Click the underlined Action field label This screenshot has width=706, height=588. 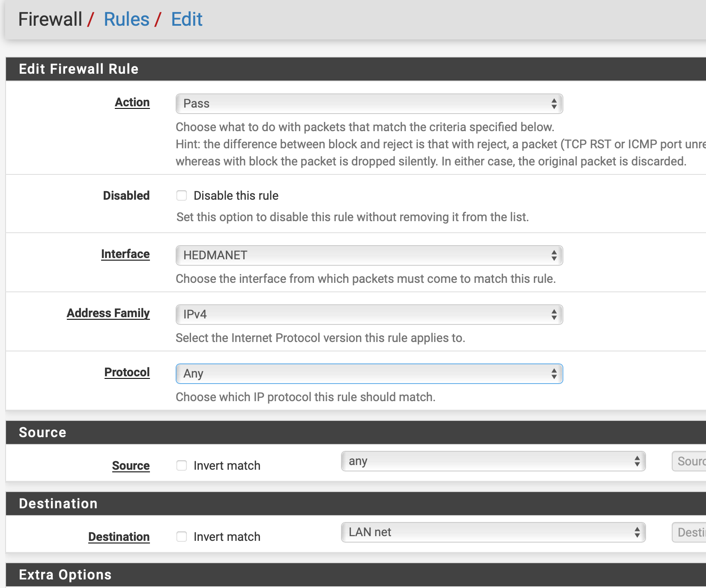click(x=132, y=102)
